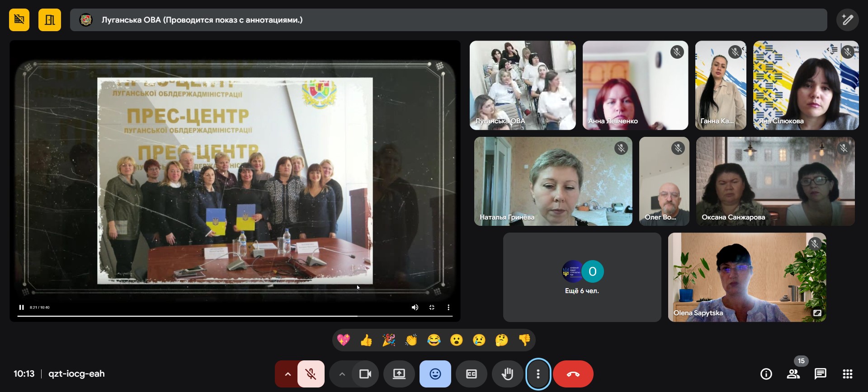
Task: Send the clapping hands reaction
Action: (x=411, y=340)
